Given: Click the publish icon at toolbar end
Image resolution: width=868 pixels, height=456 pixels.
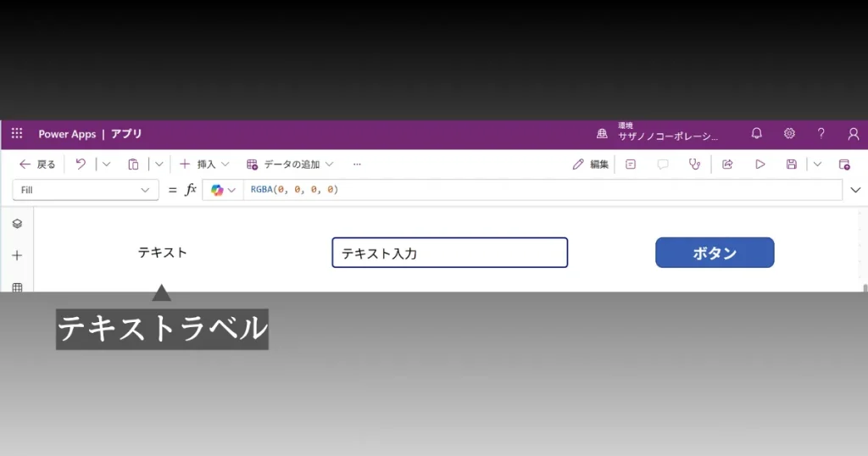Looking at the screenshot, I should (844, 164).
